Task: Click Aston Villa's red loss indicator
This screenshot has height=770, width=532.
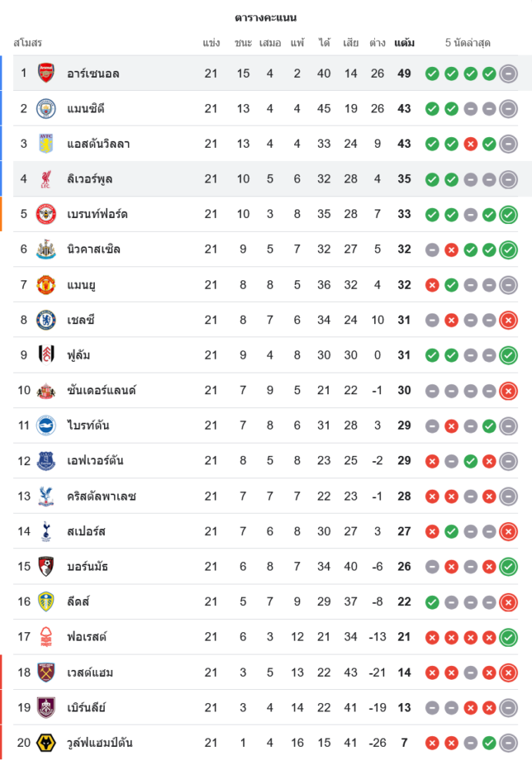Action: [470, 144]
